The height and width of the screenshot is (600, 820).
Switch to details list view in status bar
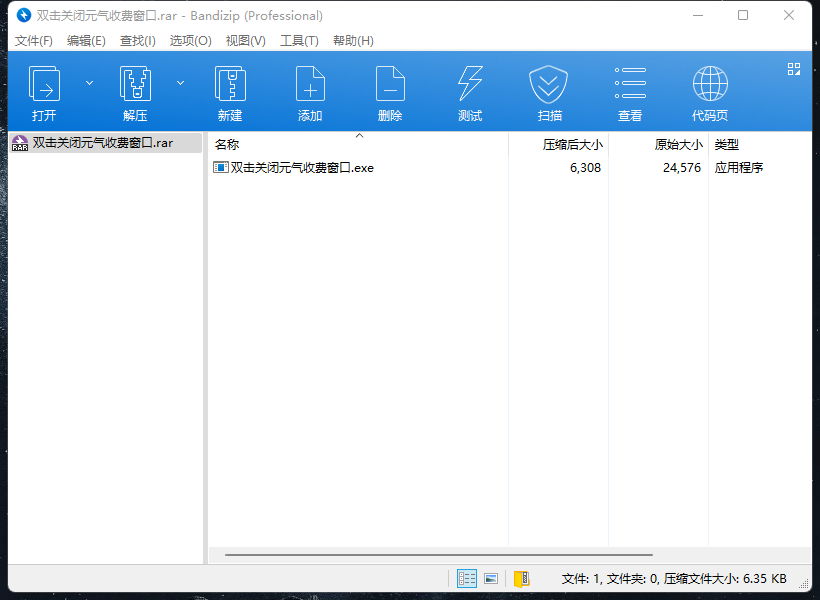(467, 578)
